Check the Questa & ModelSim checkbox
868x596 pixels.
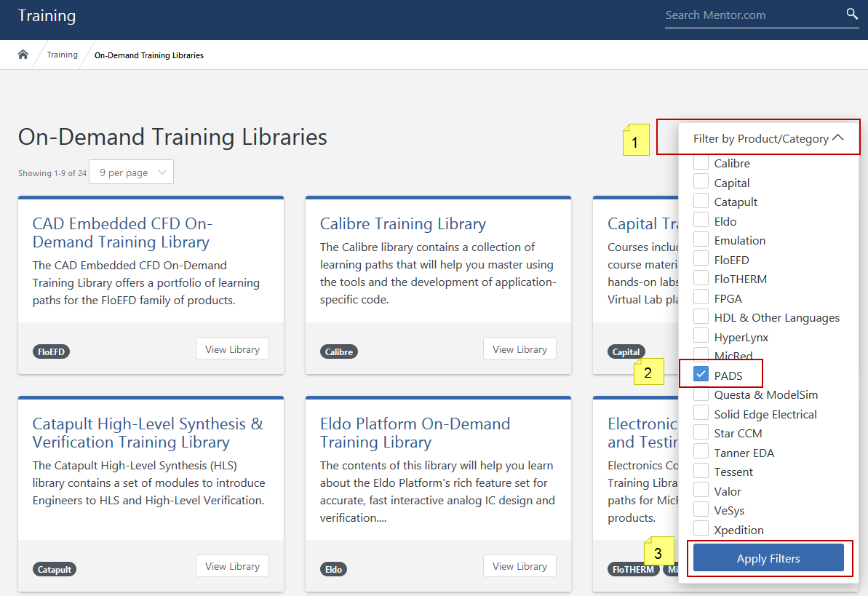701,394
